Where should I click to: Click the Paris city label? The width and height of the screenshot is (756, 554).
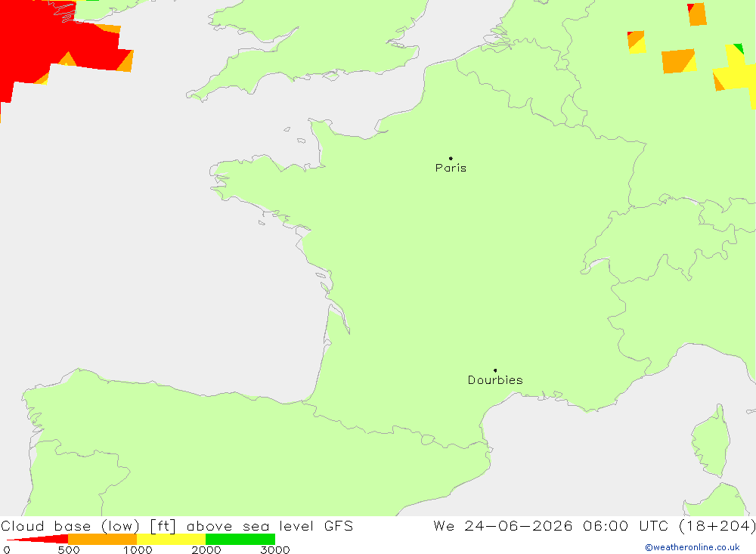point(451,168)
